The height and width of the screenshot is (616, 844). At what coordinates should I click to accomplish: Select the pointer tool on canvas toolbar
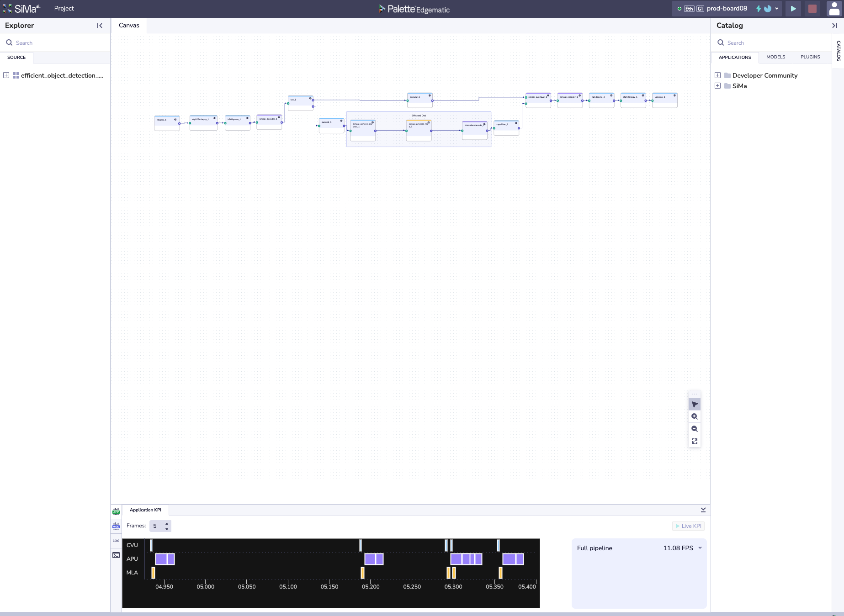(694, 404)
